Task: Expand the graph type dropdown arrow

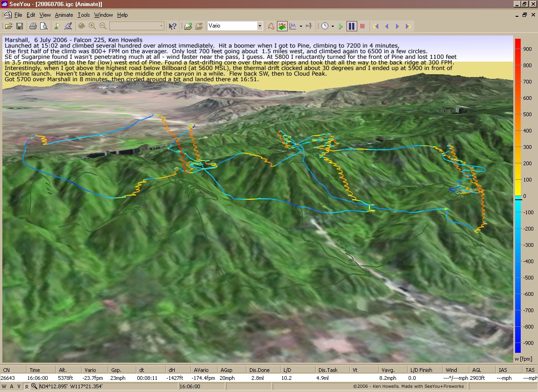Action: [x=301, y=26]
